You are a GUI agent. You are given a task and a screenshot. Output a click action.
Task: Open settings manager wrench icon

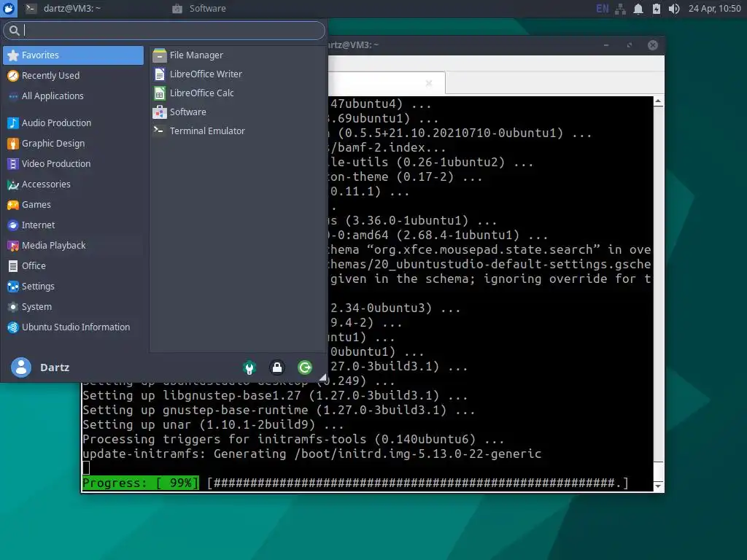(249, 367)
